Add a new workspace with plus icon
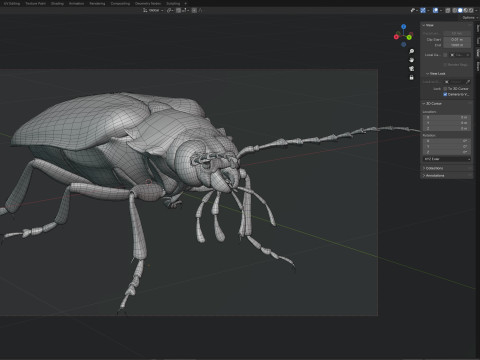Image resolution: width=480 pixels, height=360 pixels. pos(186,3)
